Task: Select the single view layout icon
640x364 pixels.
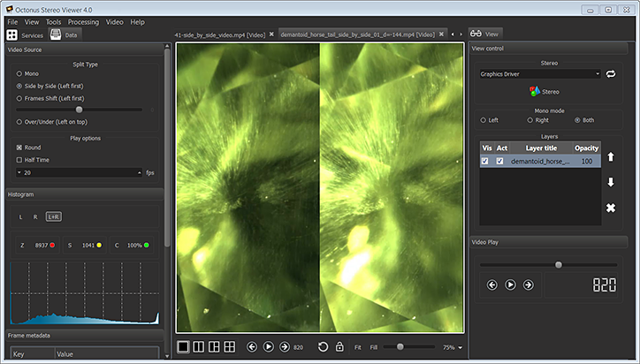Action: click(x=183, y=347)
